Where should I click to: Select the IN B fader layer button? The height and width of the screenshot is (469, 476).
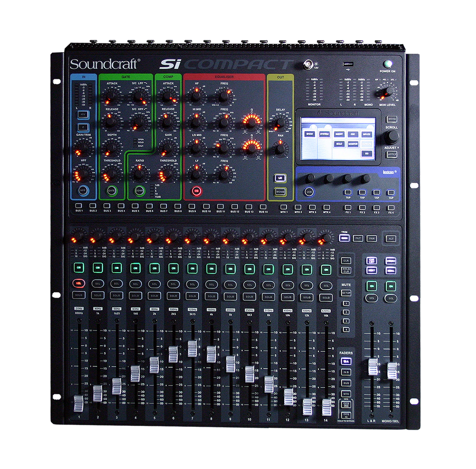tap(346, 372)
